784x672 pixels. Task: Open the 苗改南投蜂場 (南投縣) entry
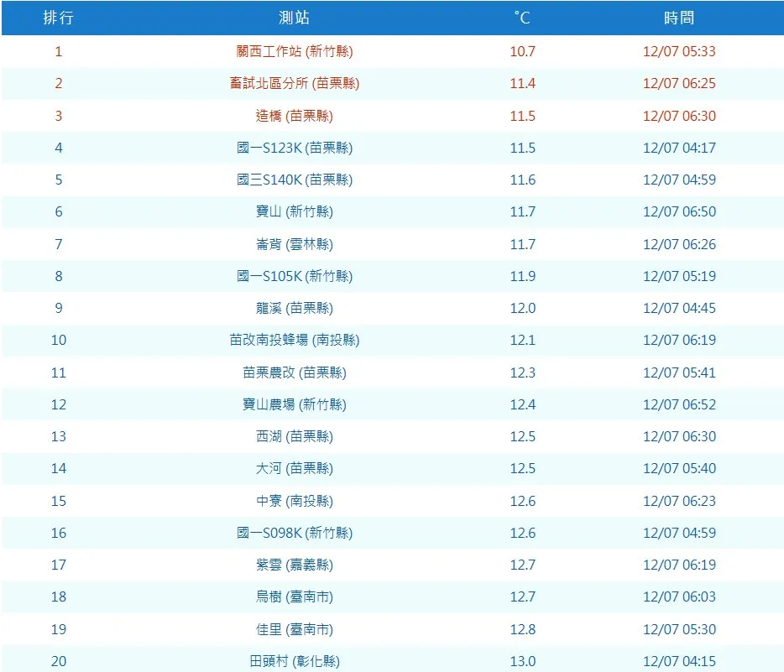(293, 341)
